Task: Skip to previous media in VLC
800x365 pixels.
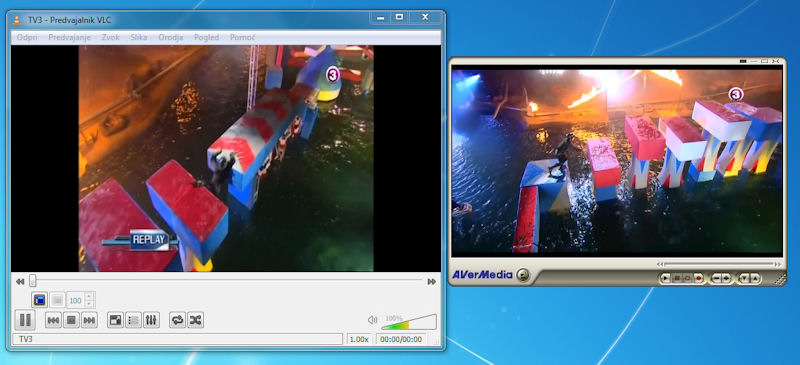Action: pos(53,321)
